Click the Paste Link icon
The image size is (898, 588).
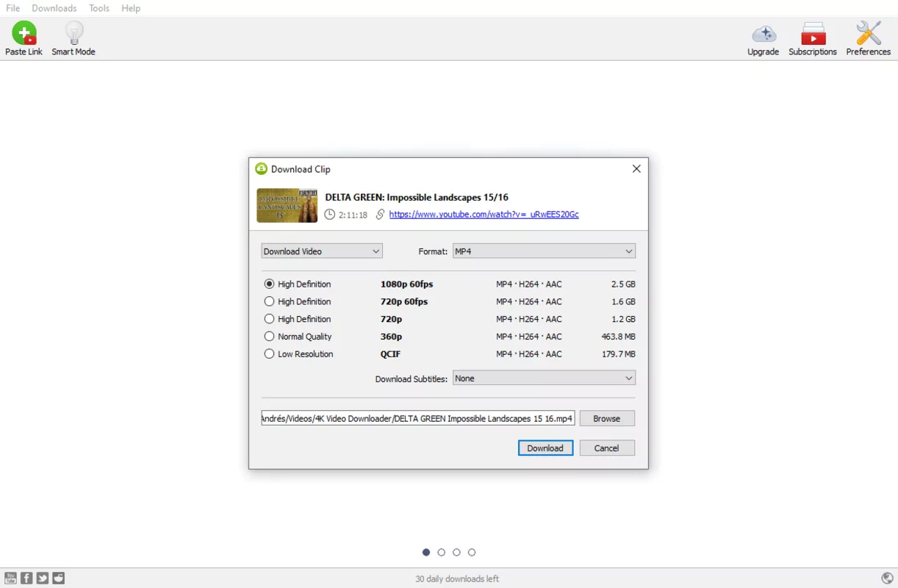tap(24, 33)
